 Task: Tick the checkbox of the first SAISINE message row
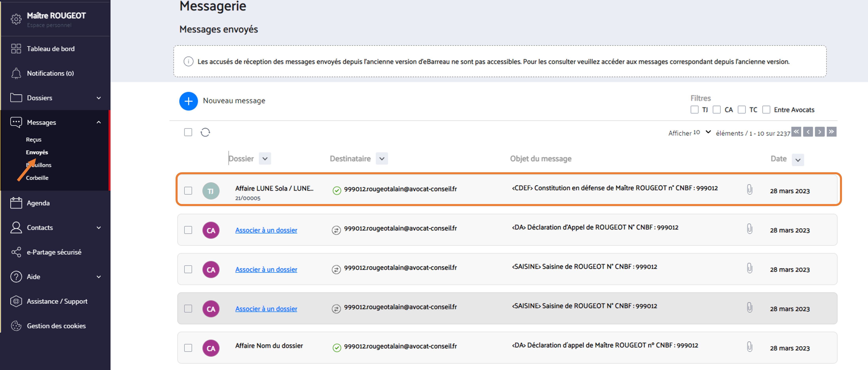(x=188, y=270)
